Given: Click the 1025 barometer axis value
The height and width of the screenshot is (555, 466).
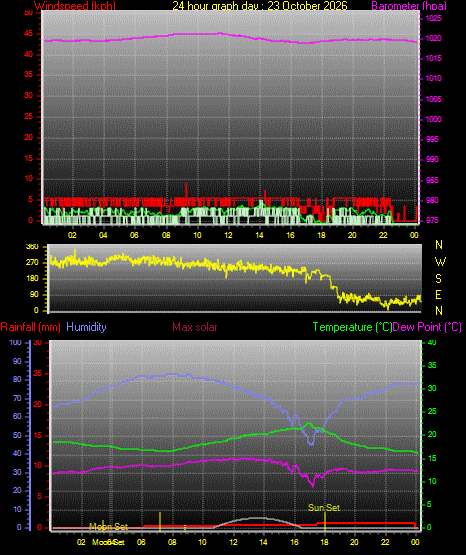Looking at the screenshot, I should pyautogui.click(x=433, y=18).
